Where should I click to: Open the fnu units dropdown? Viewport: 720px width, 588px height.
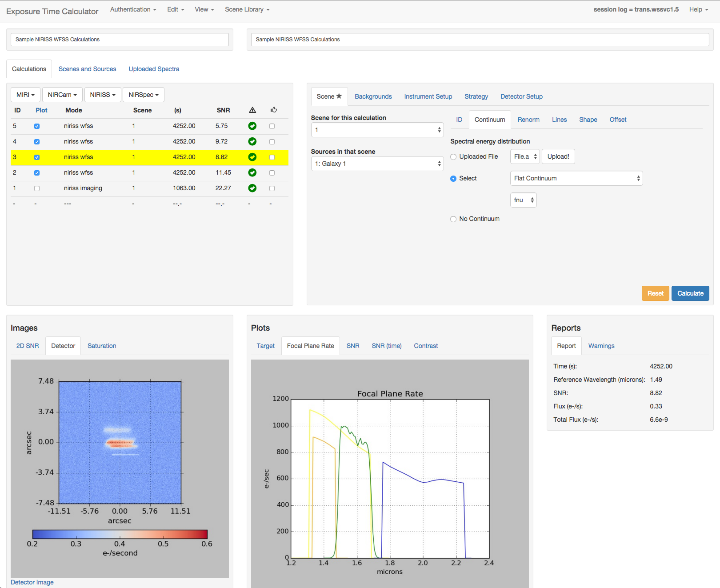click(x=523, y=200)
